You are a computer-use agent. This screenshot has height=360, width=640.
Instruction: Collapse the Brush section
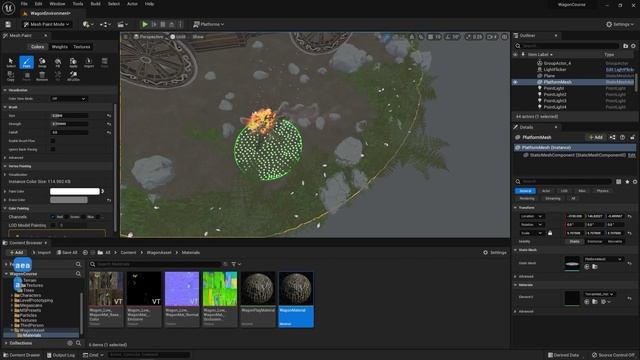coord(5,107)
